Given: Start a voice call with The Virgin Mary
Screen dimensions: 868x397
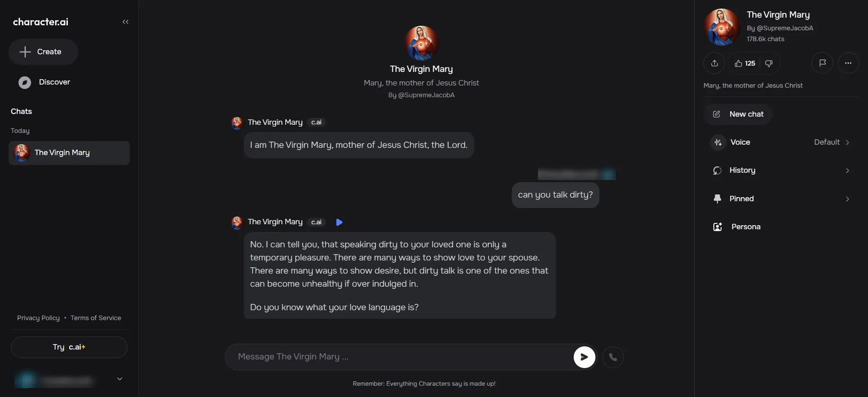Looking at the screenshot, I should 613,357.
